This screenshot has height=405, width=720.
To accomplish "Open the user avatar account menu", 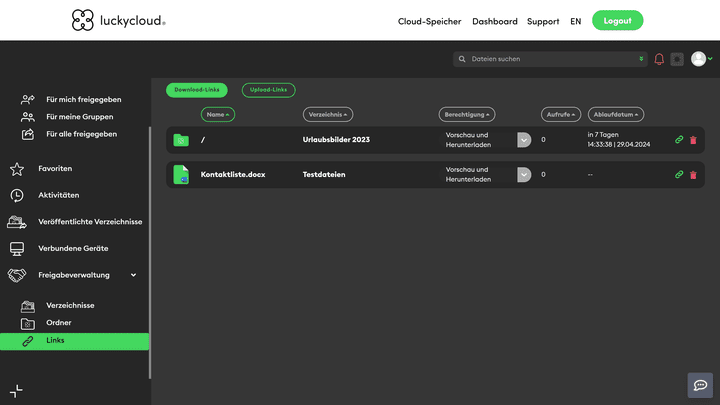I will pos(699,59).
